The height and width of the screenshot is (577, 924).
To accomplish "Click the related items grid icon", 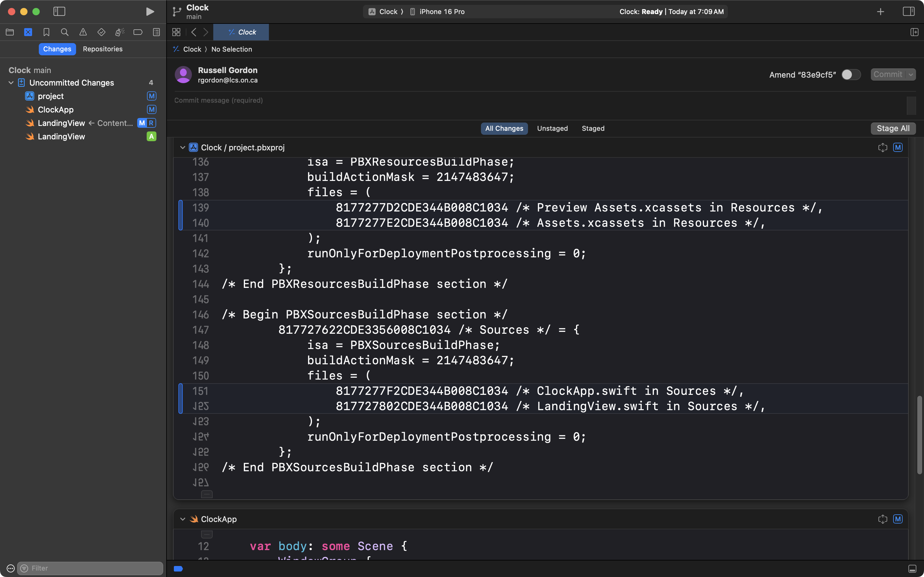I will pyautogui.click(x=176, y=32).
